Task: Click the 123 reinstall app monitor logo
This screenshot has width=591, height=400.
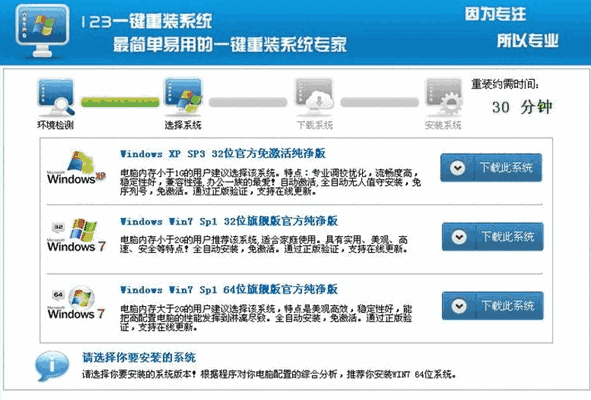Action: pyautogui.click(x=42, y=31)
